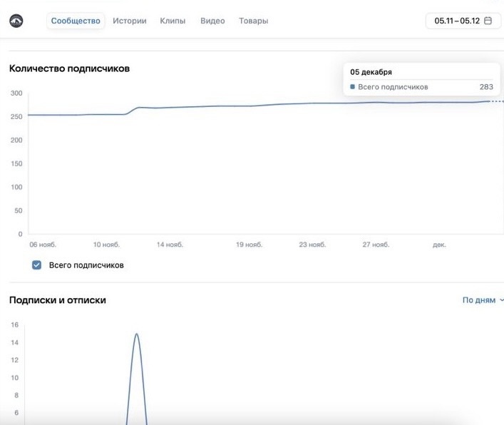Screen dimensions: 504x425
Task: Expand the По дням dropdown
Action: (x=483, y=300)
